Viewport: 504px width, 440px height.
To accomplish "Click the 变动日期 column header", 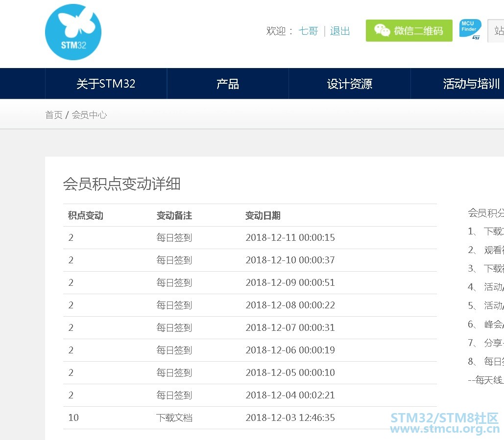I will click(x=263, y=215).
